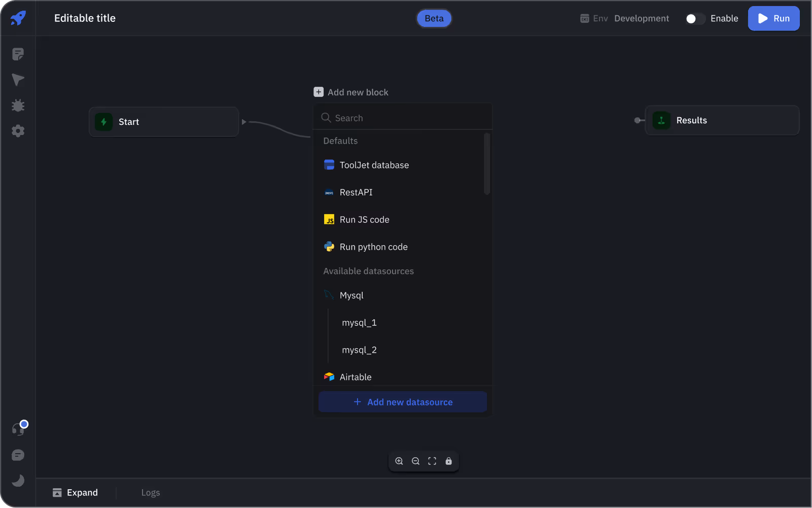Open the chat feedback icon
812x508 pixels.
coord(18,455)
